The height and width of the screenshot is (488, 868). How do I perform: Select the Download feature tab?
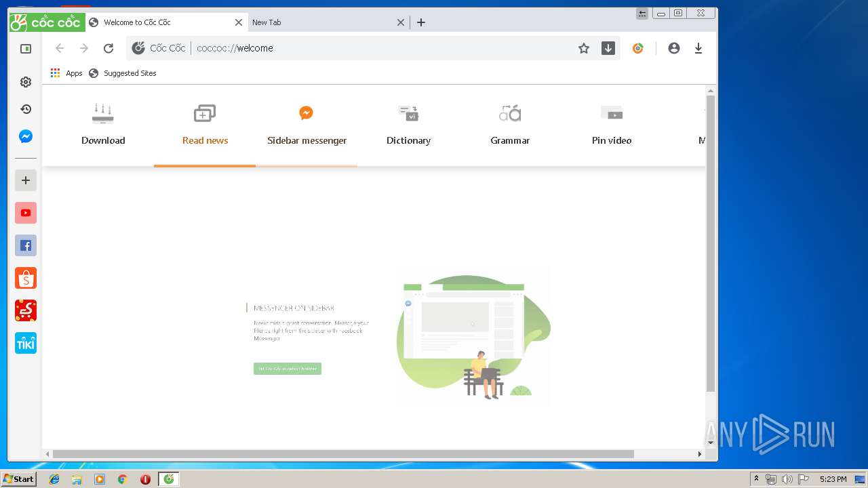(103, 125)
